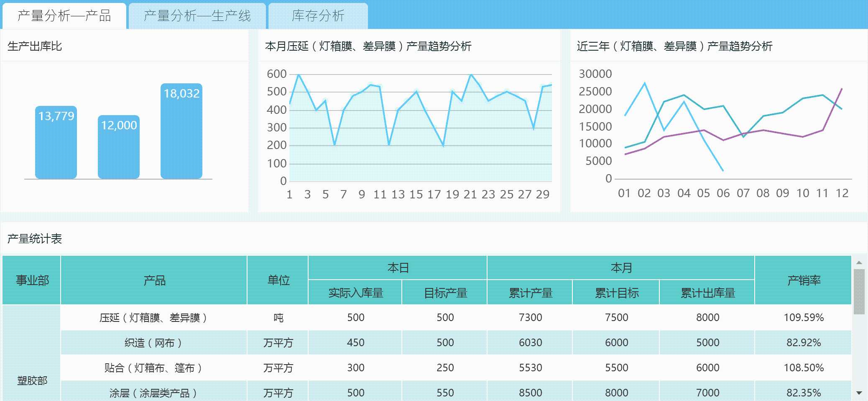The height and width of the screenshot is (401, 868).
Task: Click the 13,779 bar in 生产出库比 chart
Action: tap(56, 142)
